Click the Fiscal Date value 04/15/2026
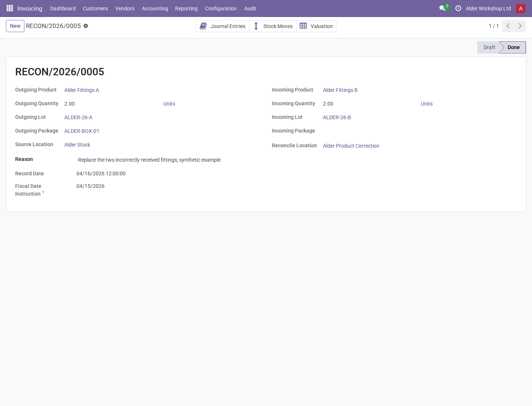 pos(91,186)
